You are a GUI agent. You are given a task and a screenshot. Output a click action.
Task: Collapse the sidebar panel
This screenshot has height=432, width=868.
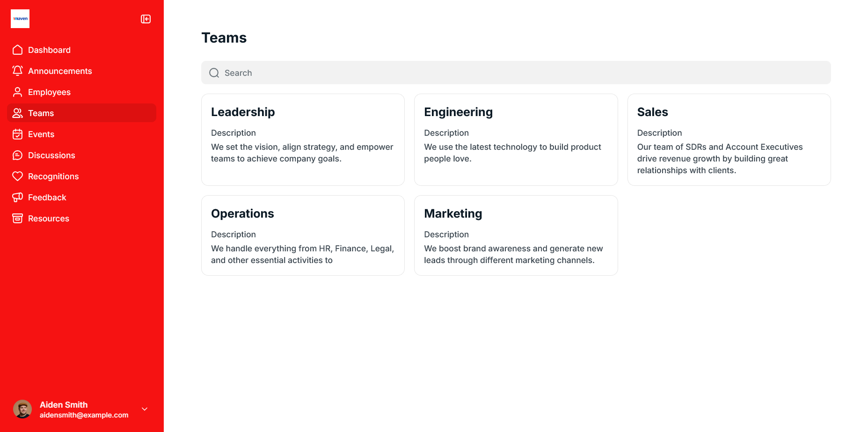click(x=146, y=19)
